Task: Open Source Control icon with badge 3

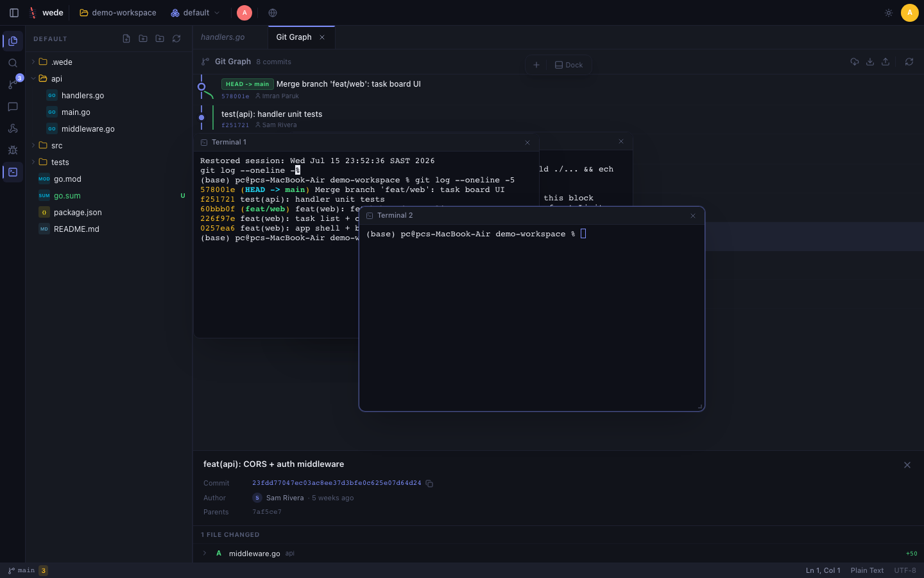Action: (x=13, y=84)
